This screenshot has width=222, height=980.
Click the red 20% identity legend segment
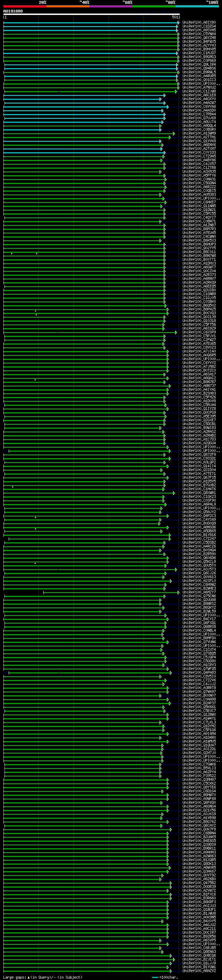pyautogui.click(x=25, y=6)
